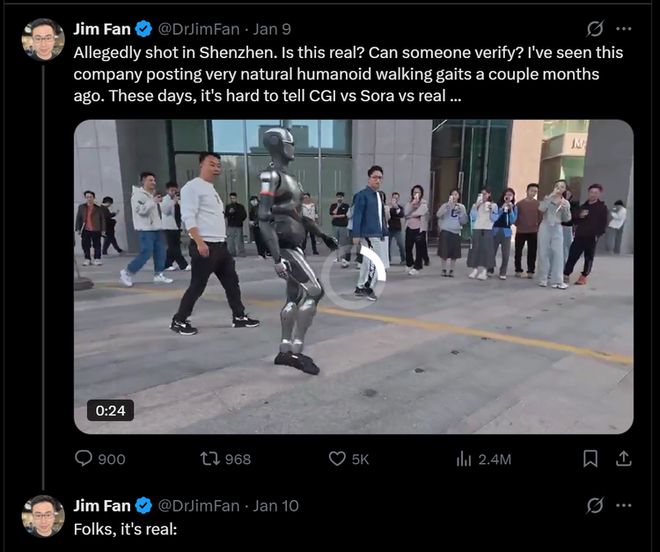660x552 pixels.
Task: Reply to the Shenzhen robot tweet
Action: (84, 459)
